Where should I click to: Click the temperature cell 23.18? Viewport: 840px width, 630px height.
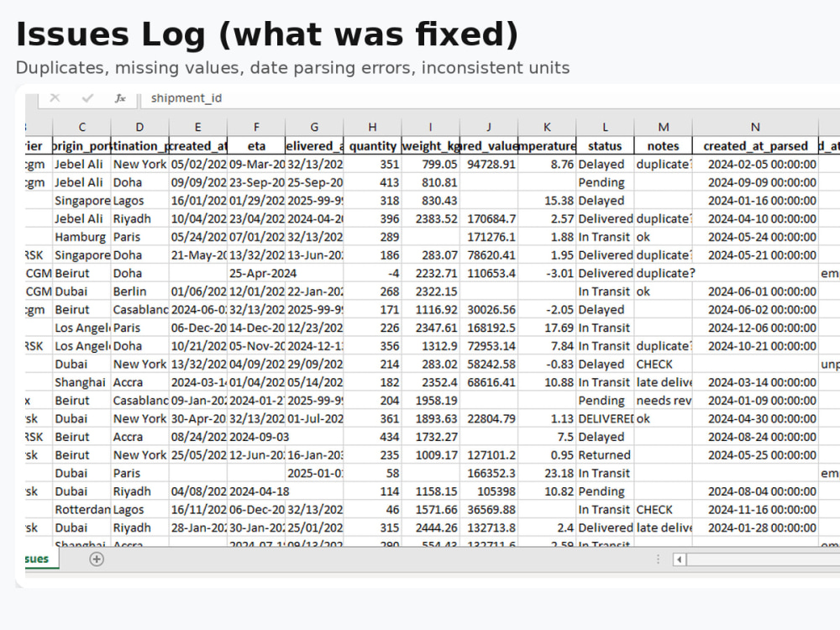[547, 473]
